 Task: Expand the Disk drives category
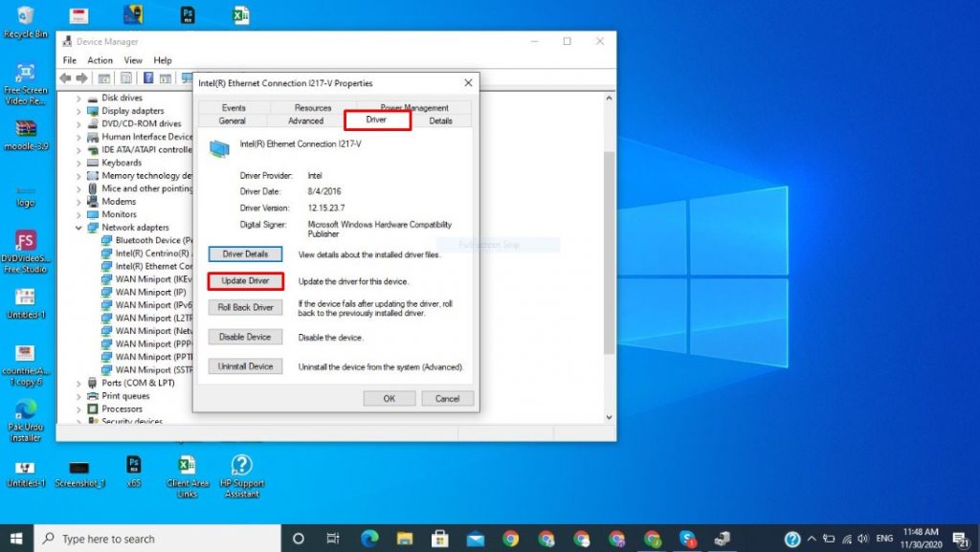[x=79, y=98]
